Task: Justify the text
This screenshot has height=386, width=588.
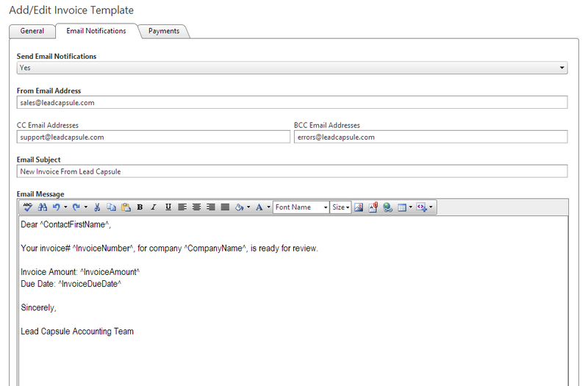Action: click(225, 207)
